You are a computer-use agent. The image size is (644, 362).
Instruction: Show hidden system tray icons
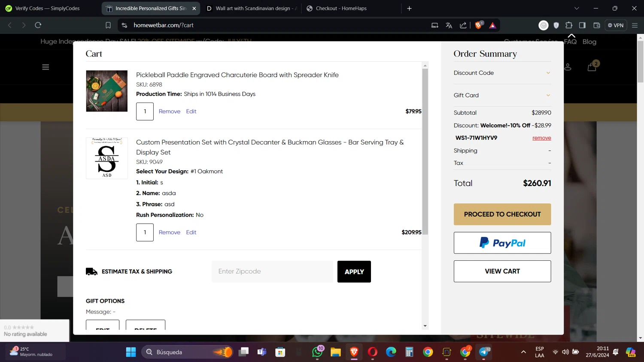[523, 352]
